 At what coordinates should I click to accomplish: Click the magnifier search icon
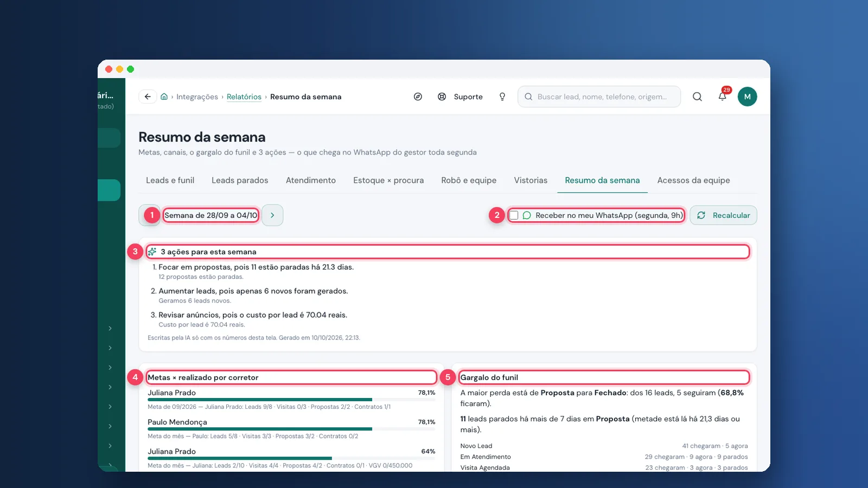tap(697, 97)
